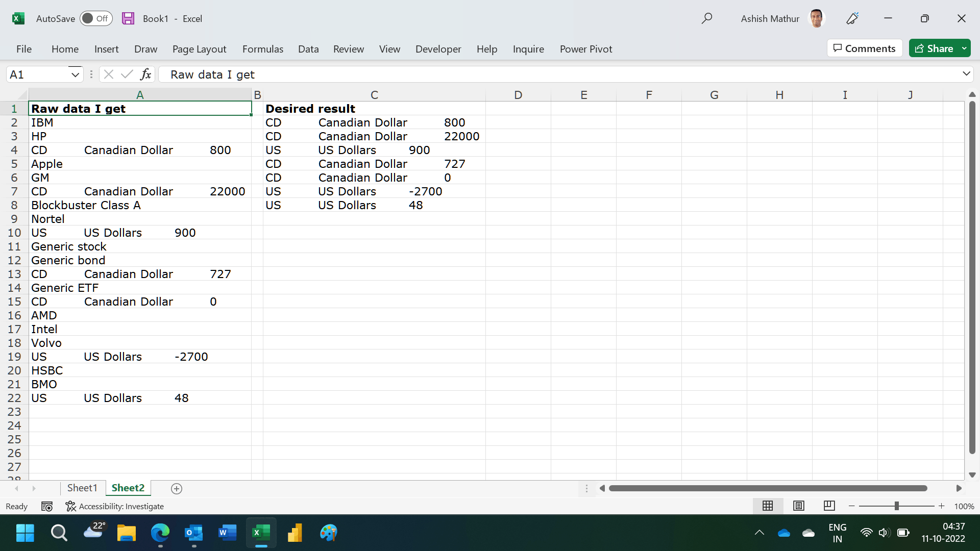The width and height of the screenshot is (980, 551).
Task: Click the horizontal scrollbar thumb
Action: click(768, 488)
